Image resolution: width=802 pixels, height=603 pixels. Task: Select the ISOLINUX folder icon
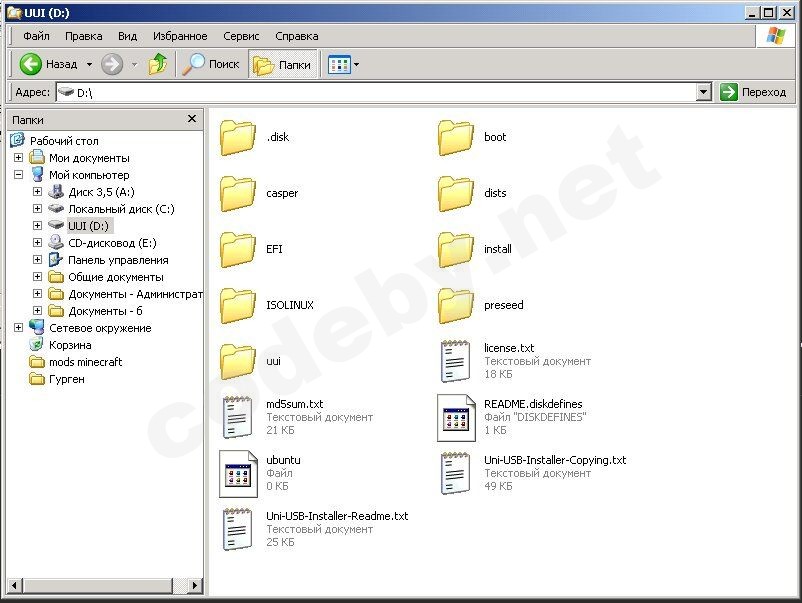[x=238, y=305]
